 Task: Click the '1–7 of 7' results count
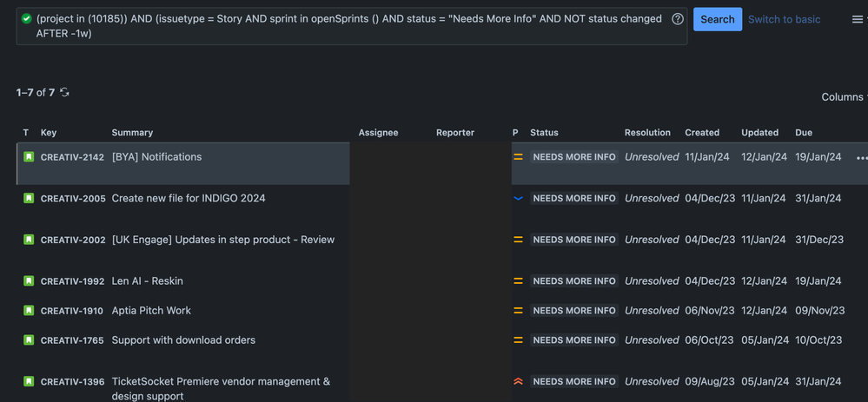[36, 92]
